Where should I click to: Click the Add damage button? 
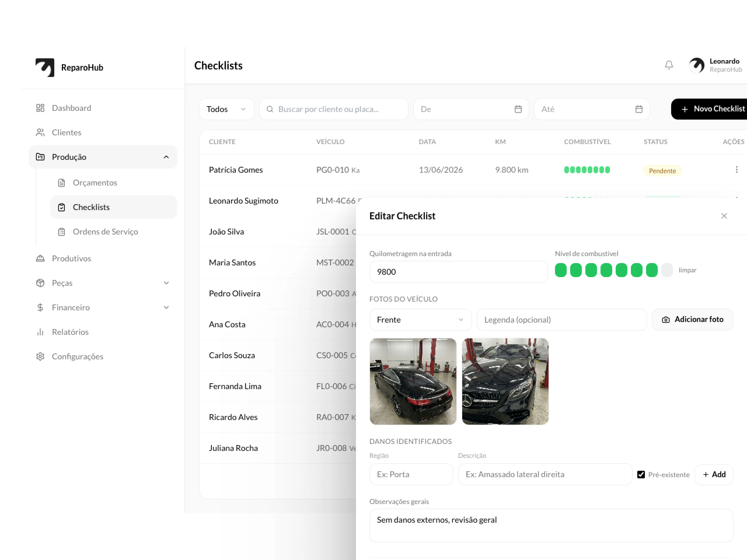click(714, 474)
